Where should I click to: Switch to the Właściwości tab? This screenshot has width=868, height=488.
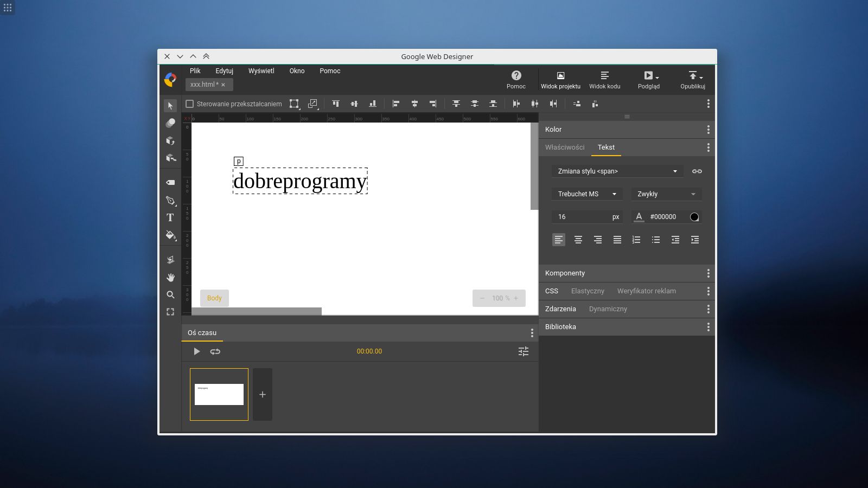(x=565, y=147)
